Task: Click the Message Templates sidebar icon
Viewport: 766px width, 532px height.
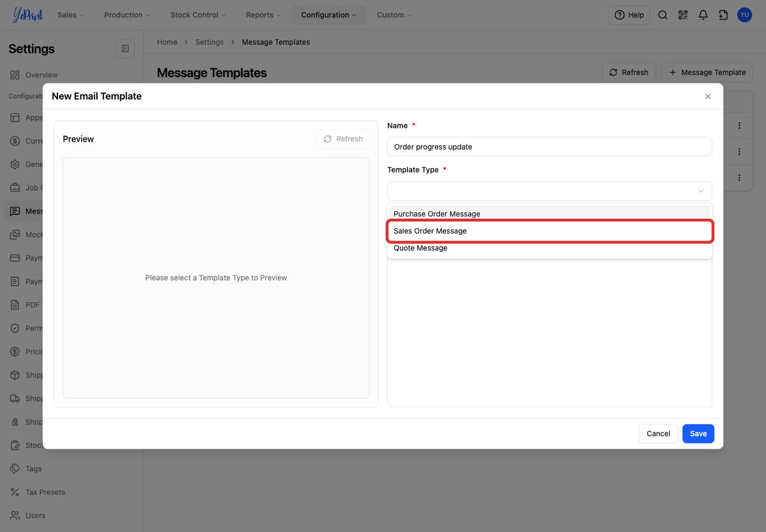Action: point(15,211)
